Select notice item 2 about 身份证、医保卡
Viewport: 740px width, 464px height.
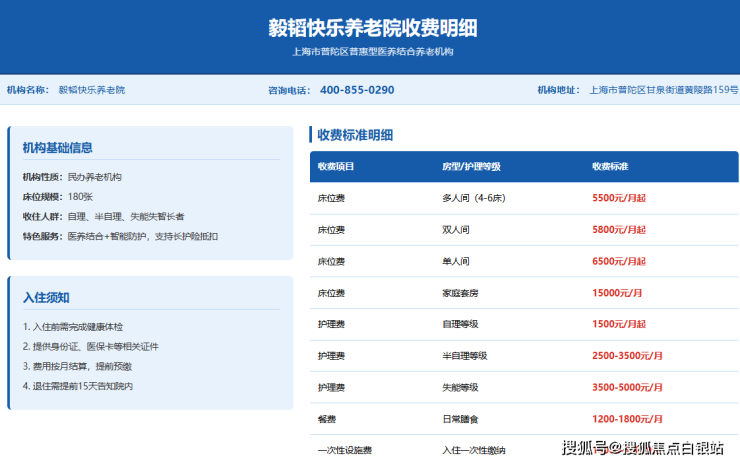click(91, 346)
